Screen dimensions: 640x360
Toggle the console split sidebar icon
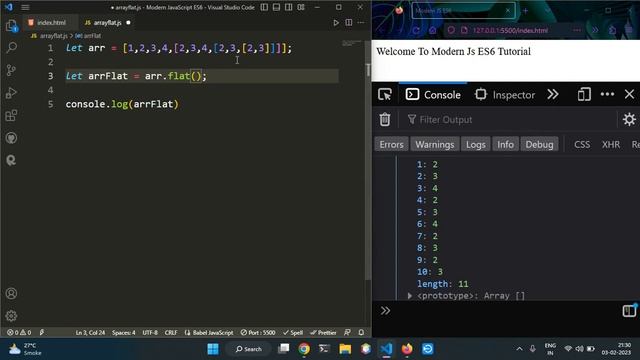tap(629, 311)
